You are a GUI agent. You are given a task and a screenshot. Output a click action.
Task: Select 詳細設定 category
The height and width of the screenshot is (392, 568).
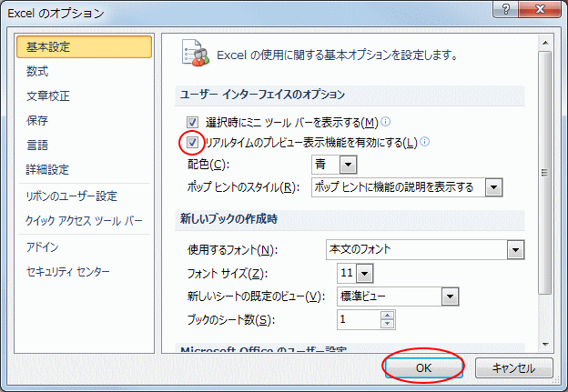(x=84, y=169)
